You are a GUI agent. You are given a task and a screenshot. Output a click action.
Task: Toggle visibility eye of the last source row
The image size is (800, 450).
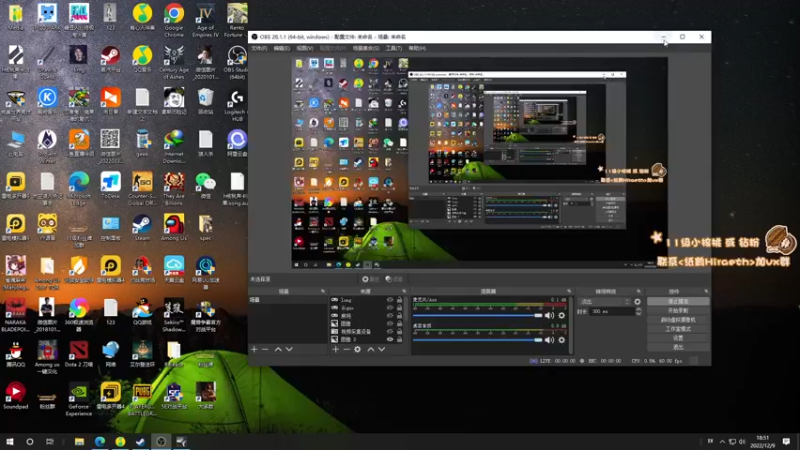[x=390, y=339]
